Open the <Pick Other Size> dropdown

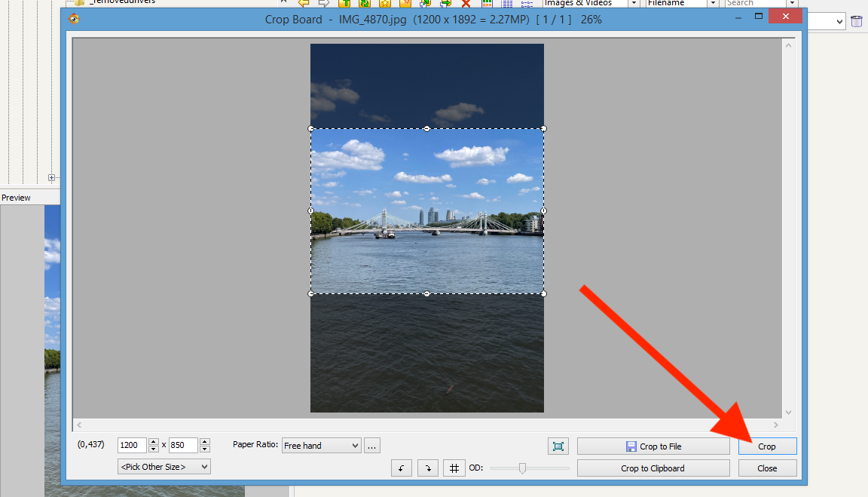[164, 467]
